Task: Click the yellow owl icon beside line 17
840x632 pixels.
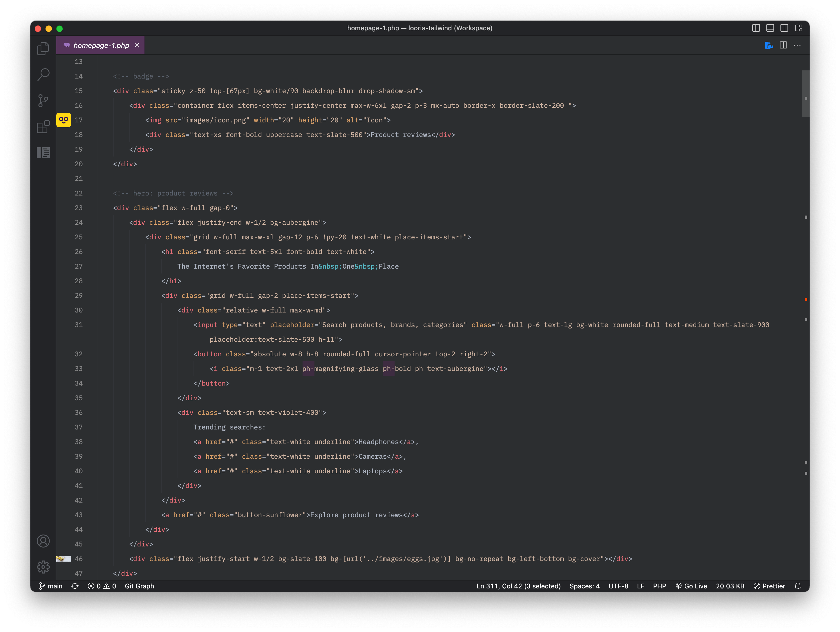Action: 63,120
